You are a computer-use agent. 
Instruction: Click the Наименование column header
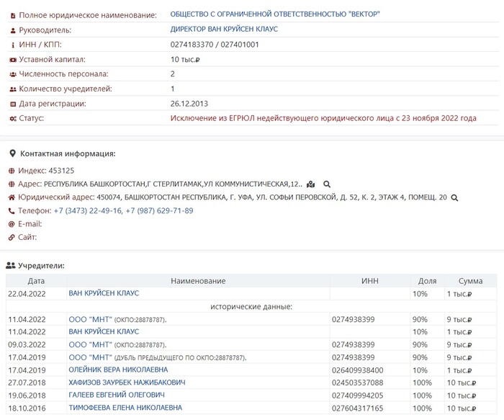(x=198, y=281)
